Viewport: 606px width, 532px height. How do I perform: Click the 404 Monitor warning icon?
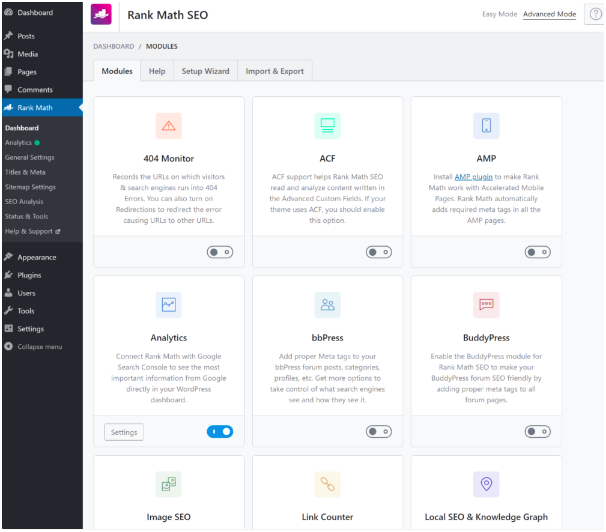[169, 126]
